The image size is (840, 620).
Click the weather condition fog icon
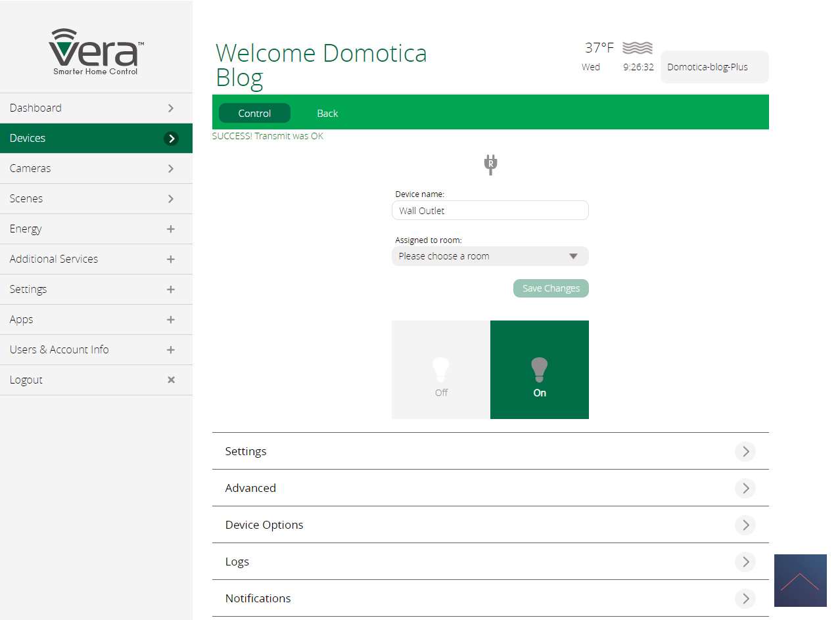coord(637,48)
